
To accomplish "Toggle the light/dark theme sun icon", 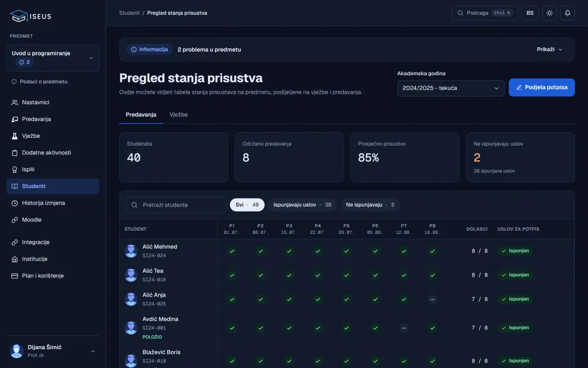I will pos(549,13).
